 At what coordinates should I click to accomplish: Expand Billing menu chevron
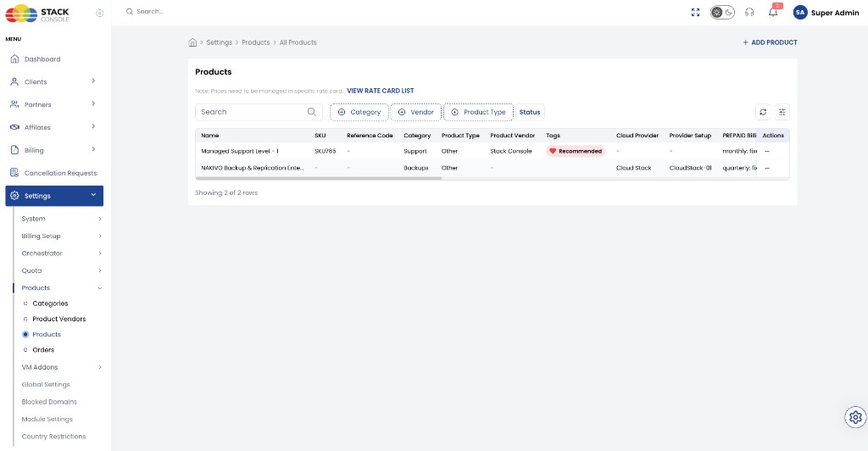[x=93, y=149]
